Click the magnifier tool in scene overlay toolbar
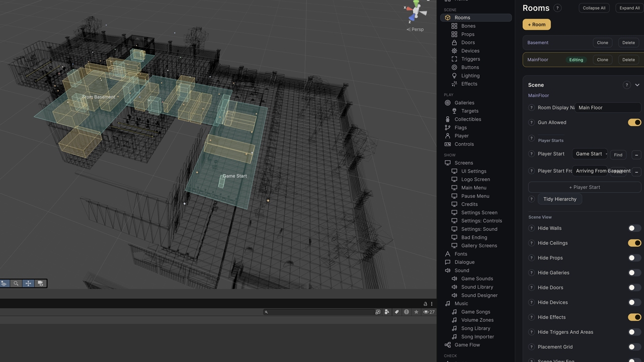Viewport: 644px width, 362px height. [16, 284]
